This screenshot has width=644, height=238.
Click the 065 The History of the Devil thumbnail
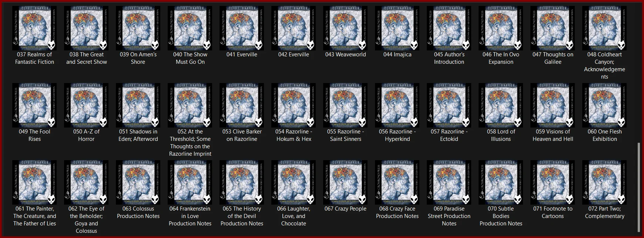click(x=242, y=182)
